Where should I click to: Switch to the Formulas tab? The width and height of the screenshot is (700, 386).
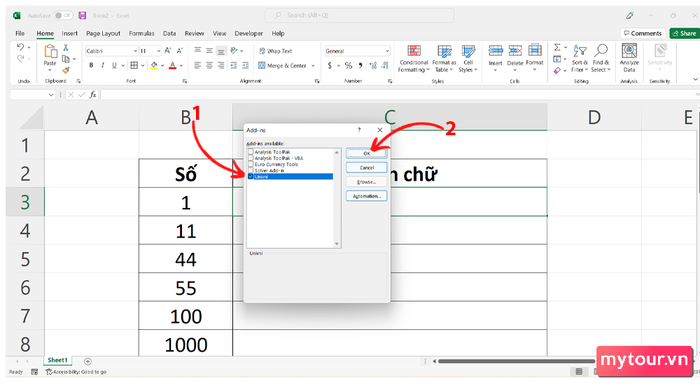click(142, 33)
